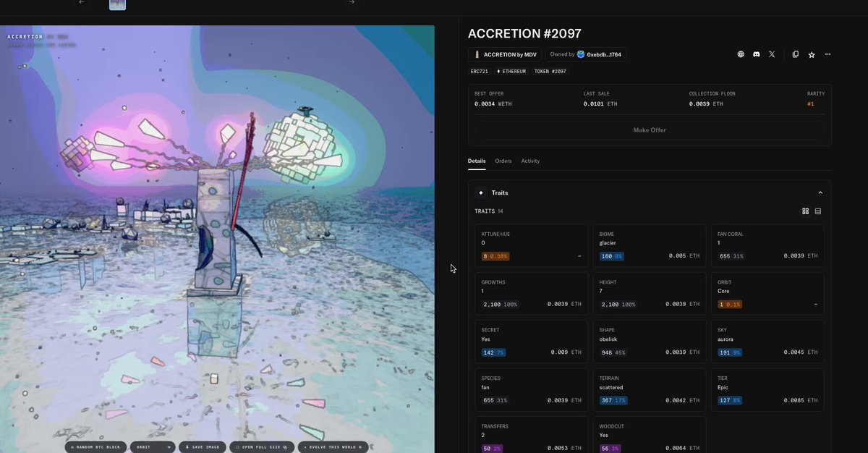The image size is (868, 453).
Task: Click the rarity rank #1 value
Action: [810, 103]
